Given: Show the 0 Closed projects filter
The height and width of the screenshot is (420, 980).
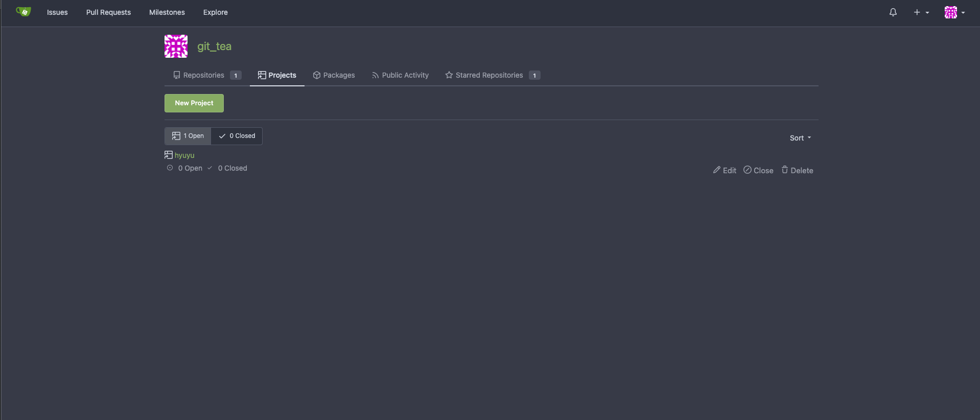Looking at the screenshot, I should (x=237, y=136).
